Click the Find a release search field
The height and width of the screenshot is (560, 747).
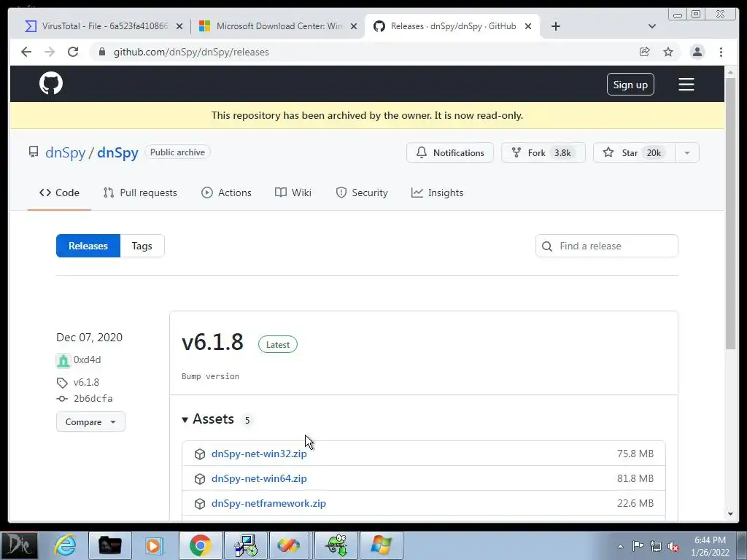[606, 246]
